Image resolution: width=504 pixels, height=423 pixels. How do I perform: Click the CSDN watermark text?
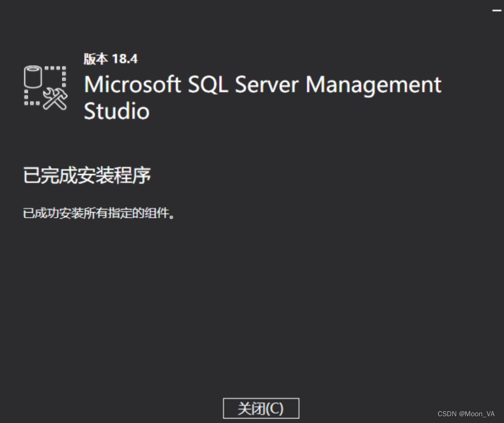(x=447, y=414)
